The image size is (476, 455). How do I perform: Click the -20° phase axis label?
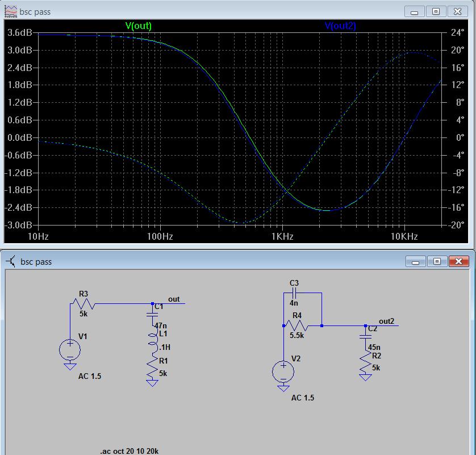click(x=456, y=225)
